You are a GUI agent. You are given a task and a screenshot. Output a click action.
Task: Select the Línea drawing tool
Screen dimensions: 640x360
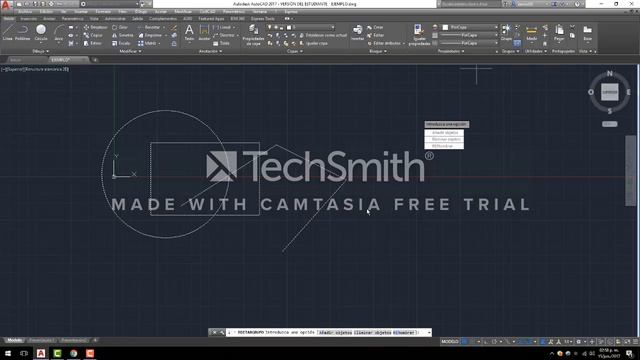click(x=8, y=32)
